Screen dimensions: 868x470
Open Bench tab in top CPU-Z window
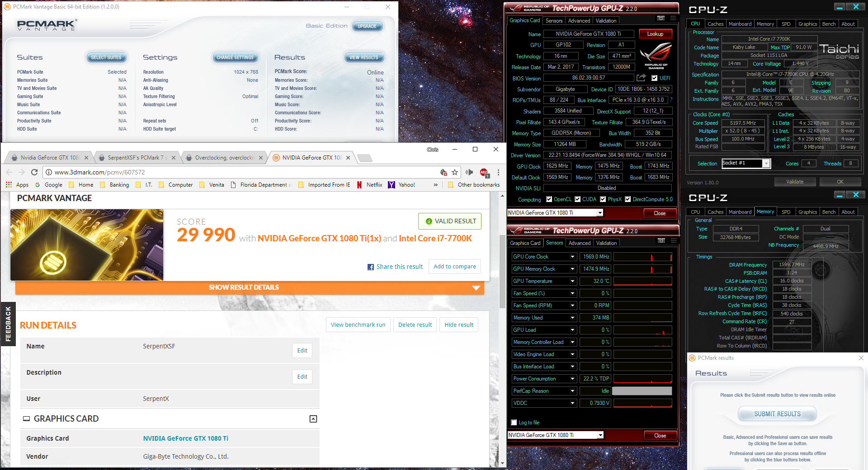click(x=829, y=24)
